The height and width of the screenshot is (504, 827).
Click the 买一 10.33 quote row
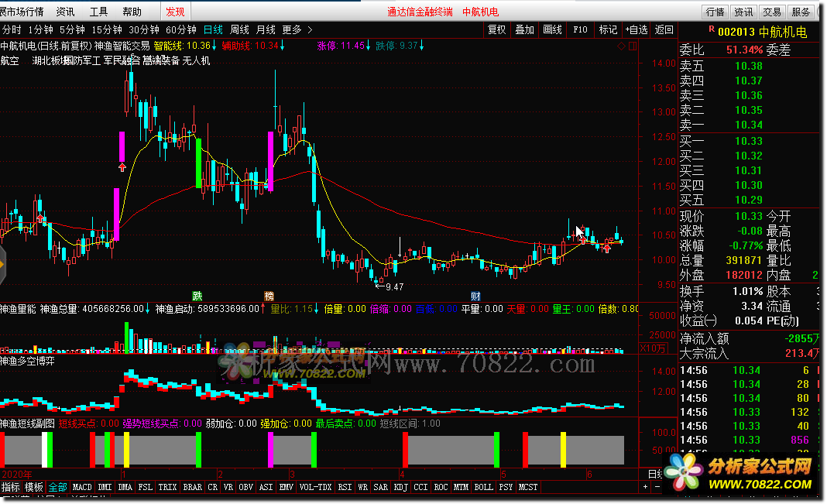(749, 141)
